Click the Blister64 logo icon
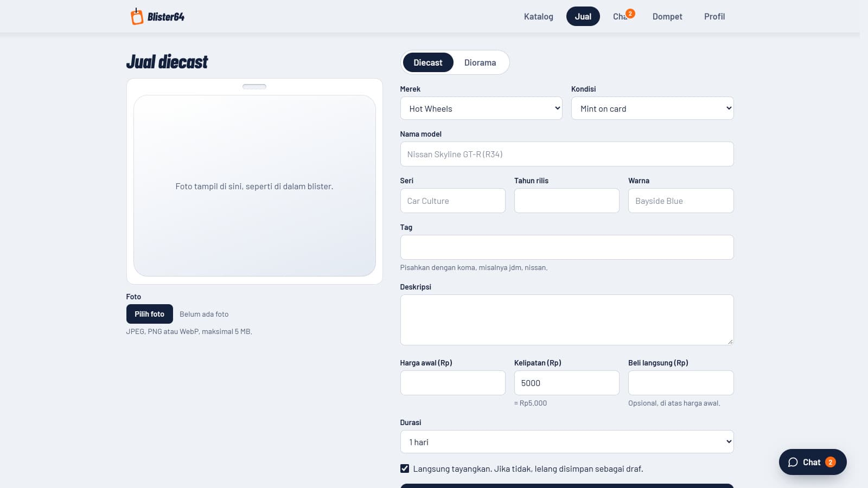Viewport: 868px width, 488px height. pyautogui.click(x=137, y=16)
